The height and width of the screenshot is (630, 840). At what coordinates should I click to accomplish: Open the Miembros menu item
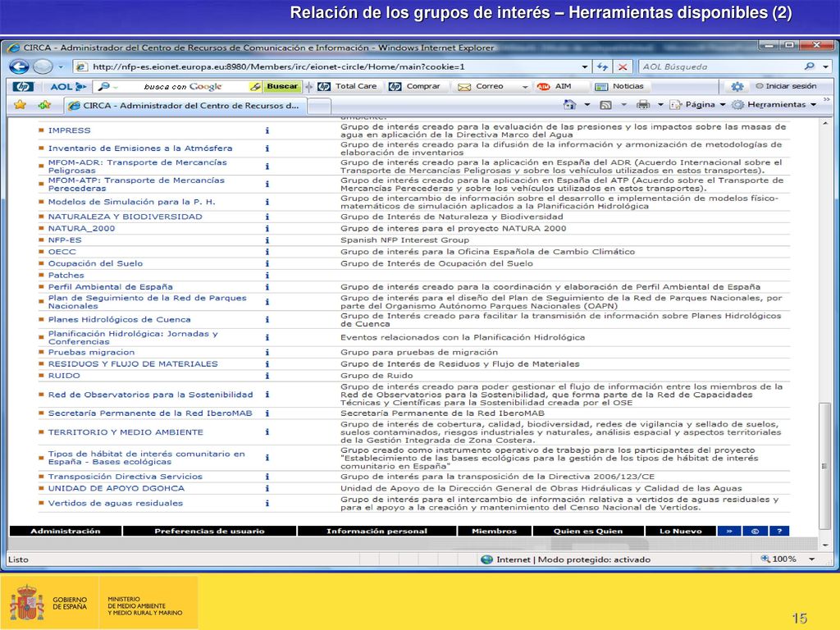495,531
